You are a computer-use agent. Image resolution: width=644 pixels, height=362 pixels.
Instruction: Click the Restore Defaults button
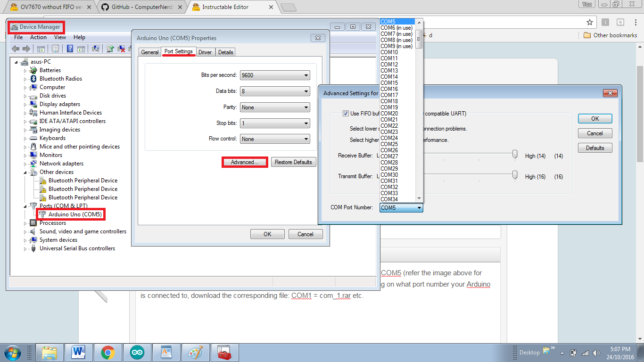(x=293, y=162)
